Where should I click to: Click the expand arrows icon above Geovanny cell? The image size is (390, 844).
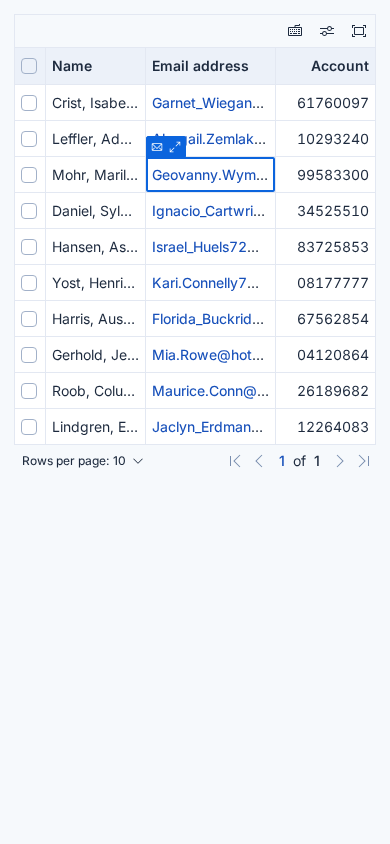(175, 147)
